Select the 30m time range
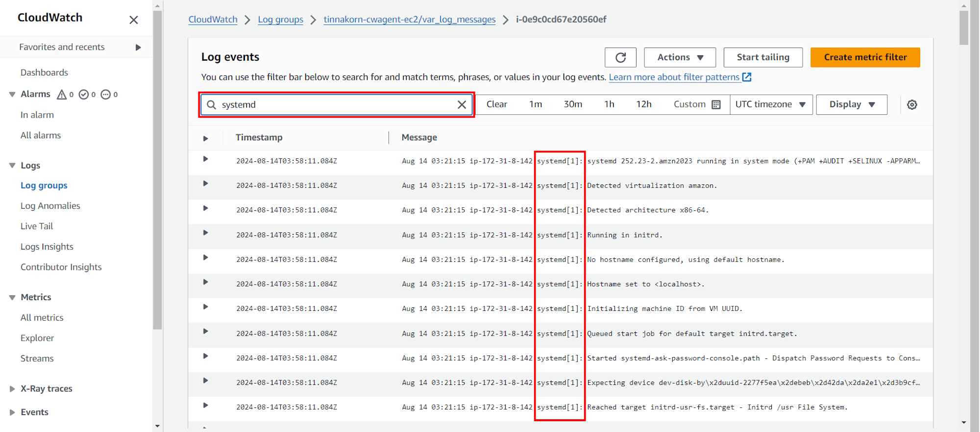This screenshot has height=432, width=980. [x=573, y=104]
